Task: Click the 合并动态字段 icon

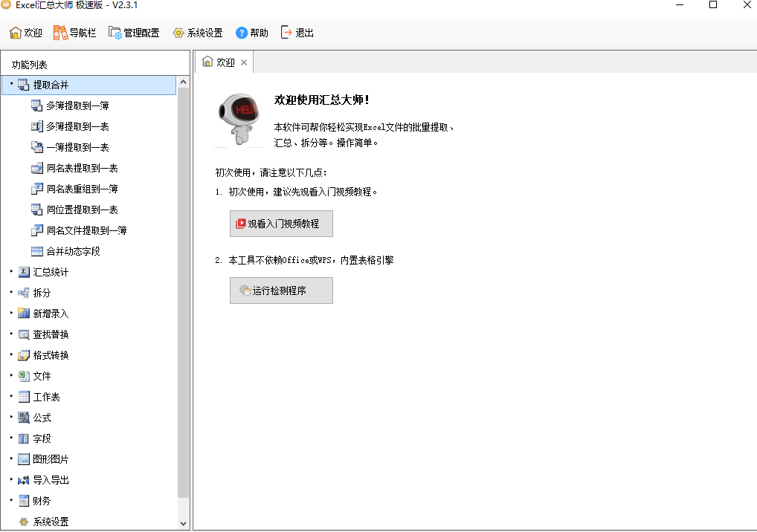Action: (x=73, y=250)
